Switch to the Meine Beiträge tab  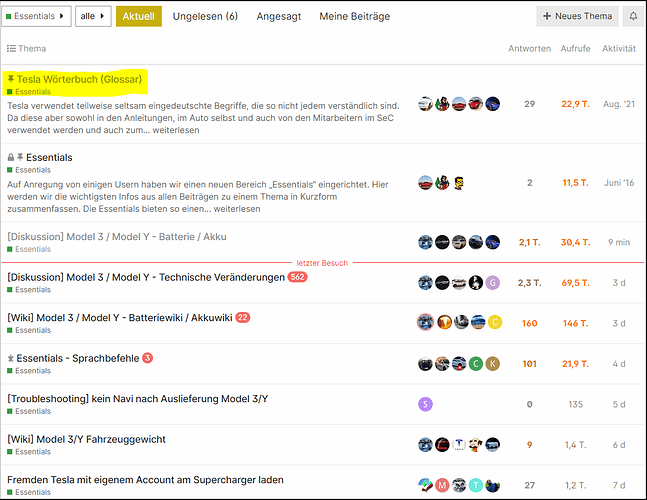click(x=354, y=16)
